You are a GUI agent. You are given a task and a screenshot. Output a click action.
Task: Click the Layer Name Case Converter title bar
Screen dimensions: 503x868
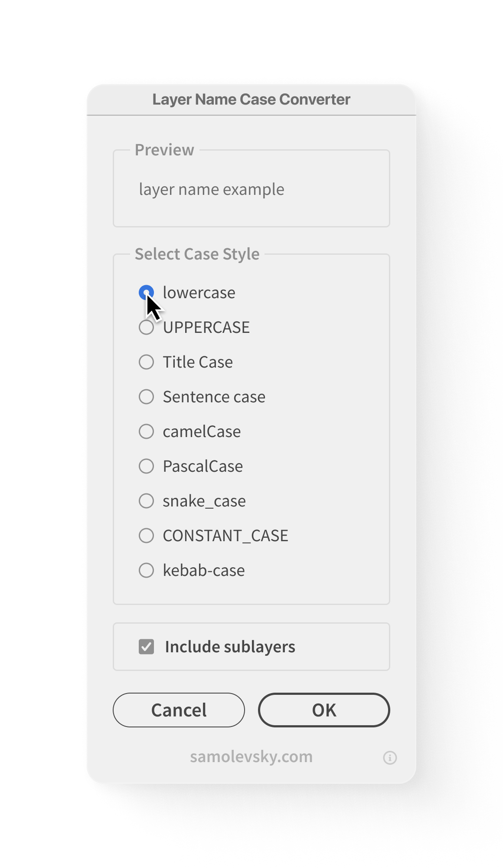pyautogui.click(x=251, y=99)
